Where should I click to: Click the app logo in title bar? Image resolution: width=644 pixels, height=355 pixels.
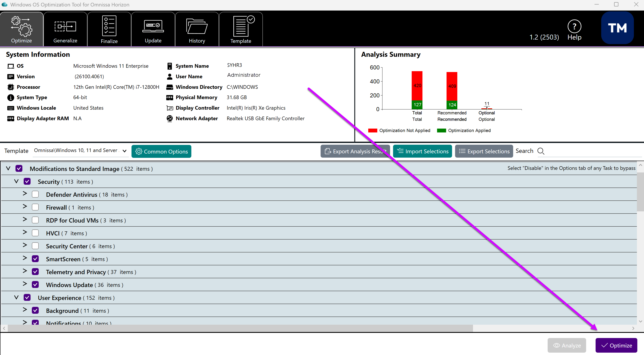coord(5,5)
